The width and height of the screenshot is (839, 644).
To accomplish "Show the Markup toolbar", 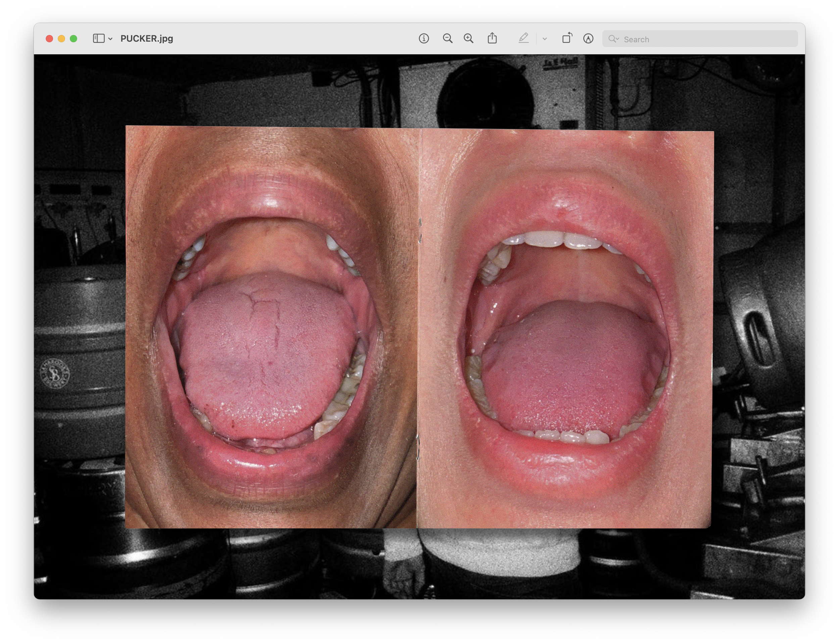I will [588, 38].
